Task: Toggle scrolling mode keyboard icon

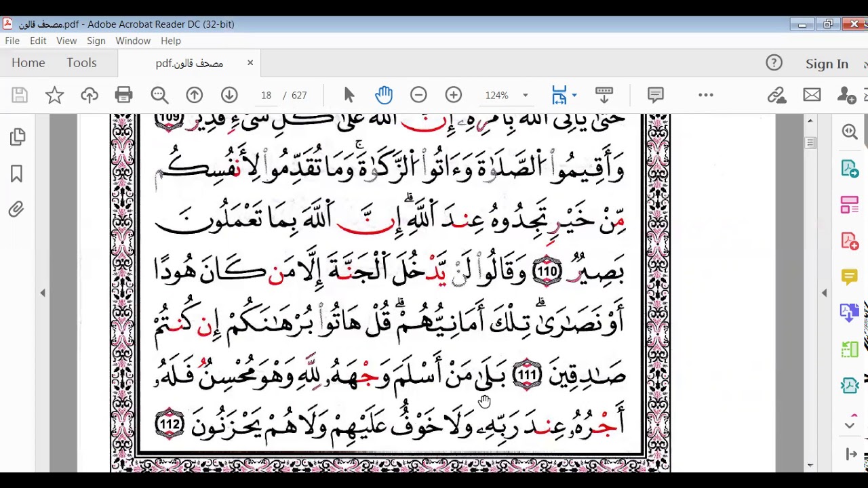Action: (x=604, y=95)
